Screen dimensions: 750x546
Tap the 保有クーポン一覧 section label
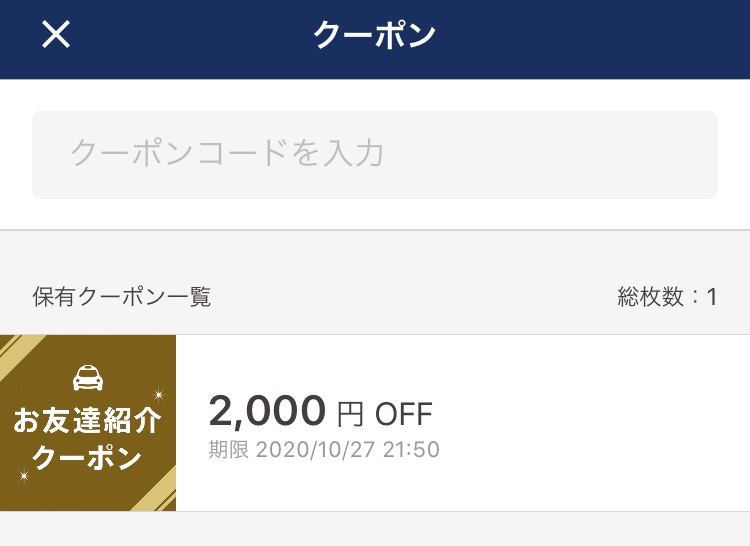pos(121,297)
